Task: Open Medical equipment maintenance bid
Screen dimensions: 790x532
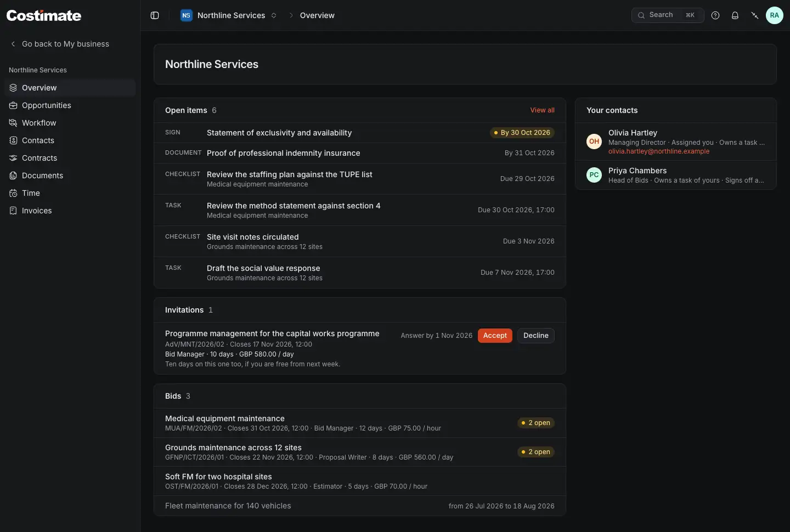Action: pos(360,423)
